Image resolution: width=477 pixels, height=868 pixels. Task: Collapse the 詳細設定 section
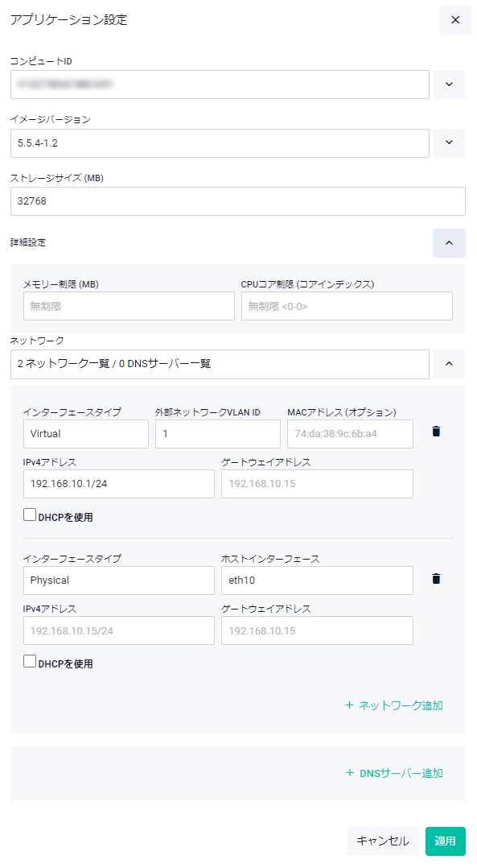[x=449, y=243]
